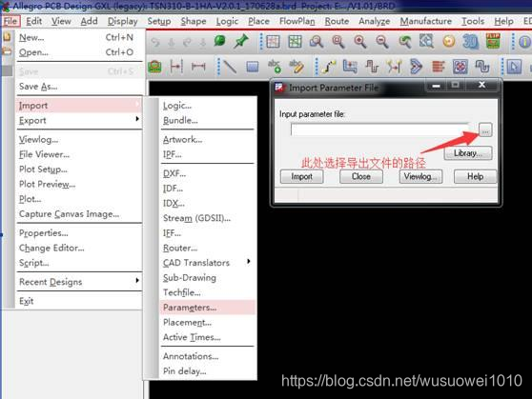
Task: Open the Edit menu
Action: tap(34, 21)
